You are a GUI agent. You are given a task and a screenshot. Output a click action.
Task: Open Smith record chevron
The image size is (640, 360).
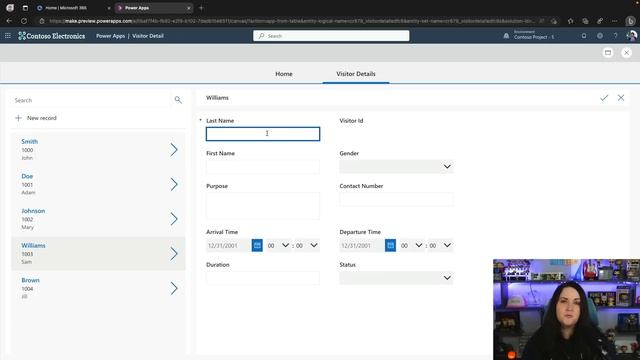pyautogui.click(x=174, y=150)
